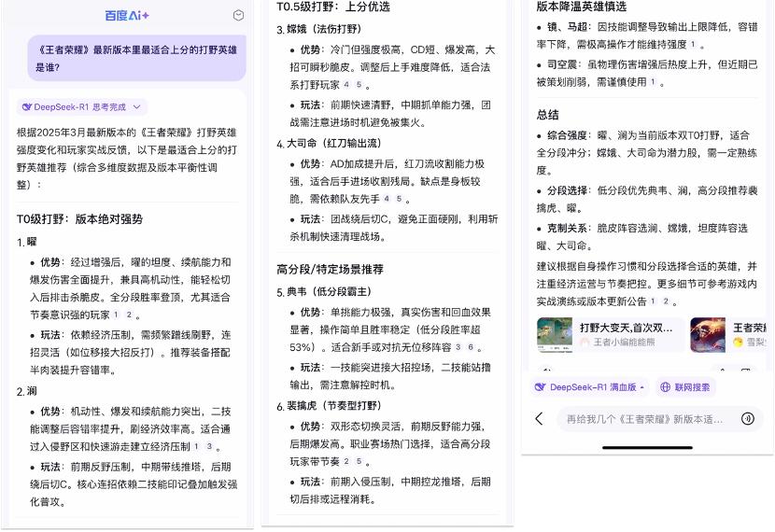The height and width of the screenshot is (532, 775).
Task: Select heading 3. 嫦娥（法伤打野）
Action: pos(319,29)
